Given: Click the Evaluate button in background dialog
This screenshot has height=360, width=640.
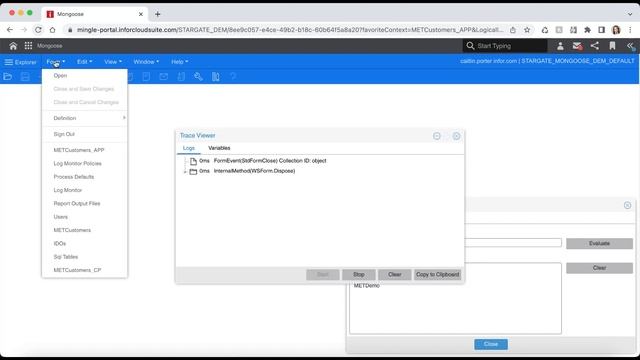Looking at the screenshot, I should 599,244.
